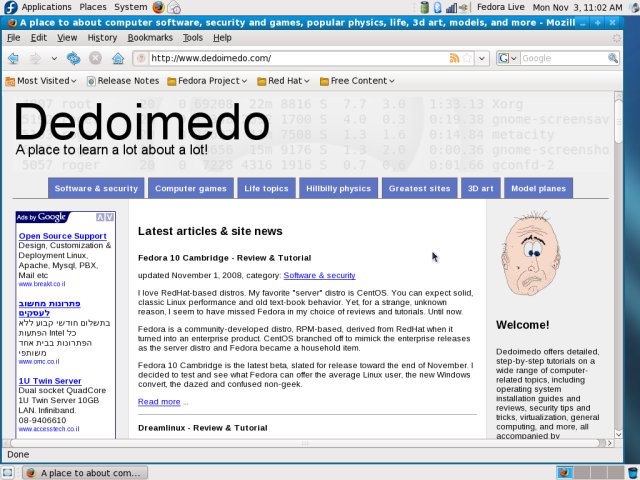Click the vertical scrollbar up arrow
The image size is (640, 480).
pyautogui.click(x=618, y=96)
